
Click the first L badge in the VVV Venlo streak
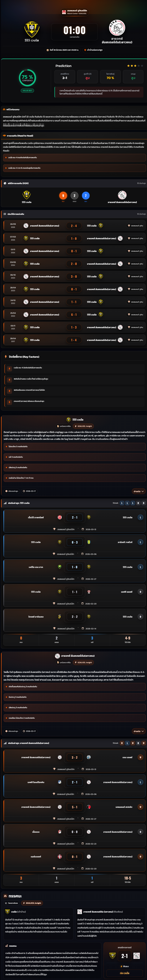pos(122,503)
